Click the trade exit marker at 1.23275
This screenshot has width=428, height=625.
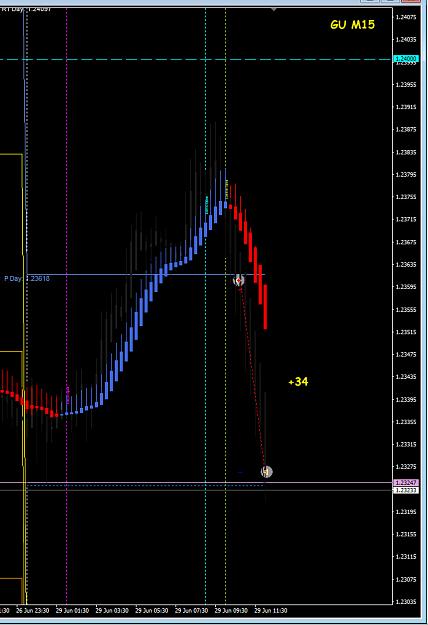click(x=266, y=472)
